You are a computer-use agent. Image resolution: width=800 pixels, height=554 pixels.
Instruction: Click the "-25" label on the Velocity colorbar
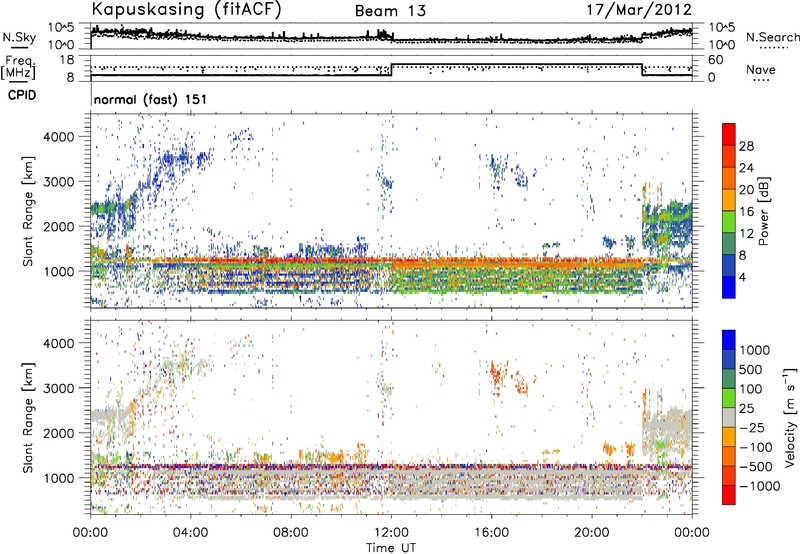pyautogui.click(x=752, y=428)
